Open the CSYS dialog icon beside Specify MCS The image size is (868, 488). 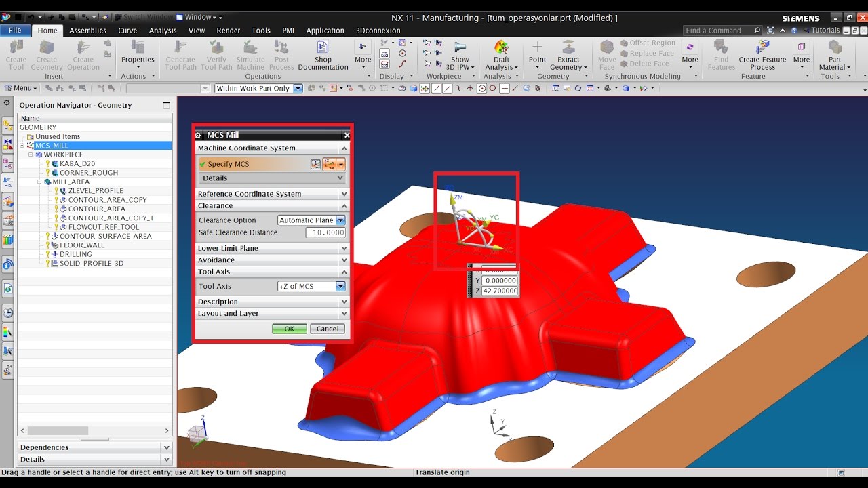[x=315, y=164]
